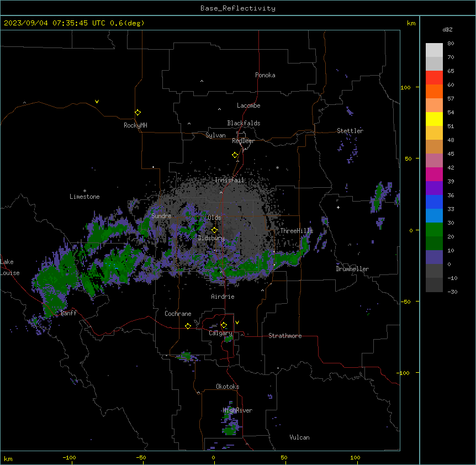Click the Banff label
The height and width of the screenshot is (465, 476).
point(68,313)
